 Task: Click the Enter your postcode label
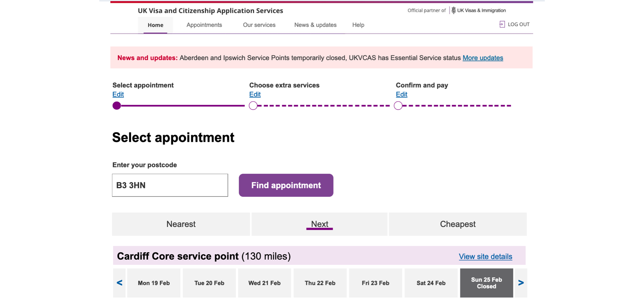(x=145, y=165)
